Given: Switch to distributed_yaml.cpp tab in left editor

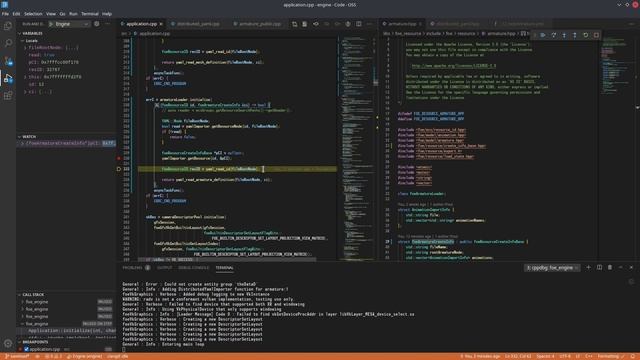Looking at the screenshot, I should (x=198, y=24).
